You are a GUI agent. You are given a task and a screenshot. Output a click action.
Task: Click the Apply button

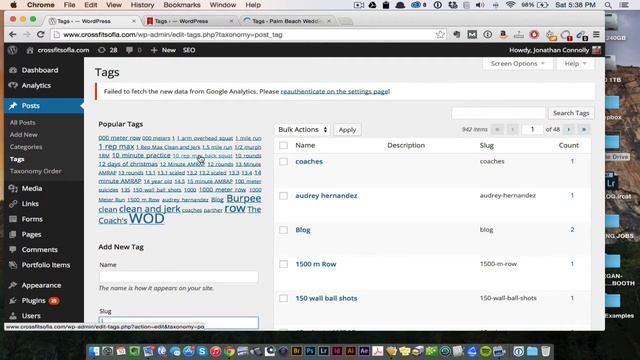347,130
